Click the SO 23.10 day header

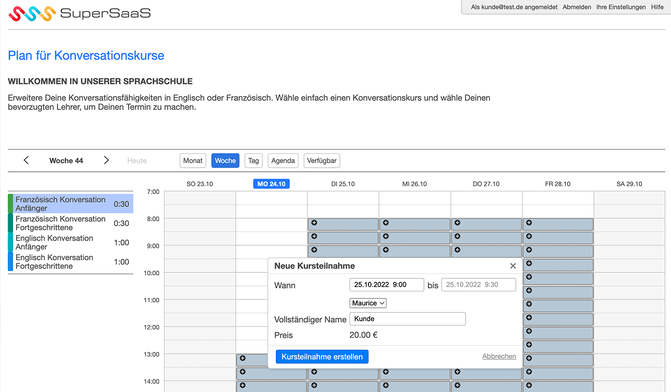pyautogui.click(x=200, y=184)
